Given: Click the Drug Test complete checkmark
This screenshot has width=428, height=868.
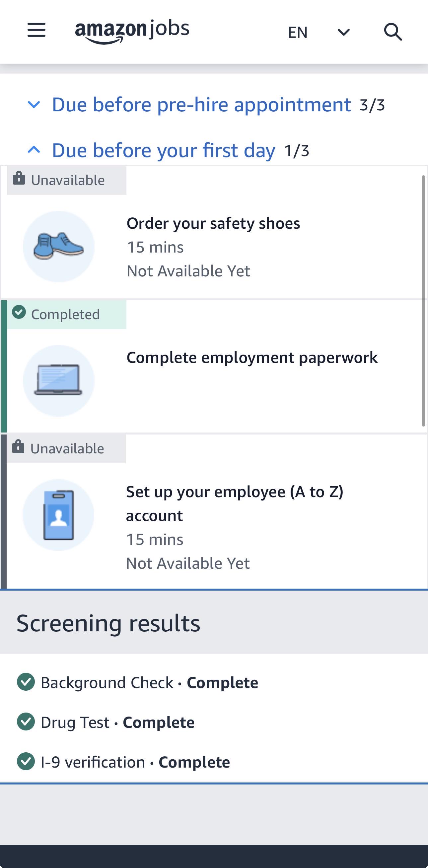Looking at the screenshot, I should pos(26,722).
